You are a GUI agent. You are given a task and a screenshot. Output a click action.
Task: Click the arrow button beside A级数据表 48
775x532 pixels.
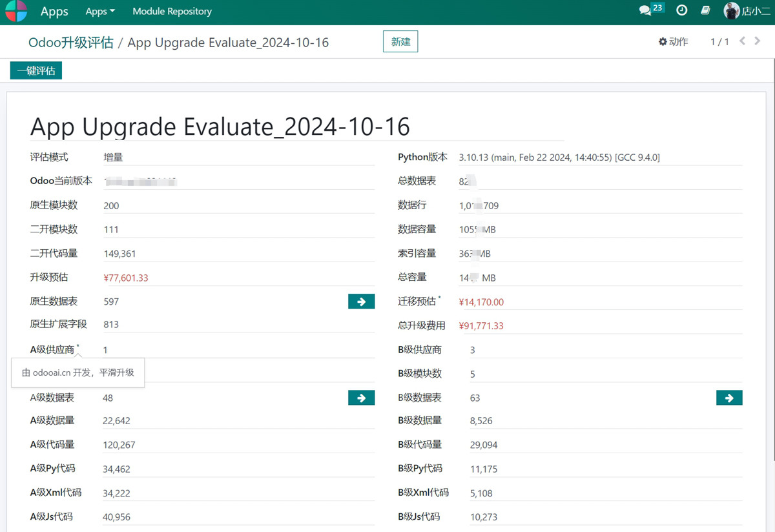click(x=361, y=398)
